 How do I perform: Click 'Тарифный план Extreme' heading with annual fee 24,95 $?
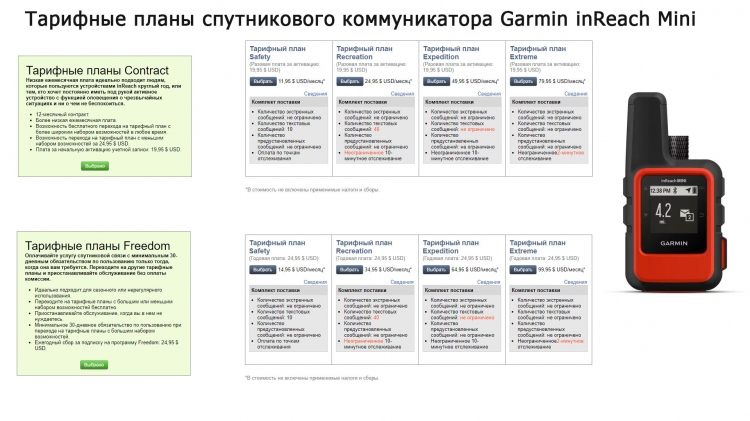pyautogui.click(x=537, y=247)
